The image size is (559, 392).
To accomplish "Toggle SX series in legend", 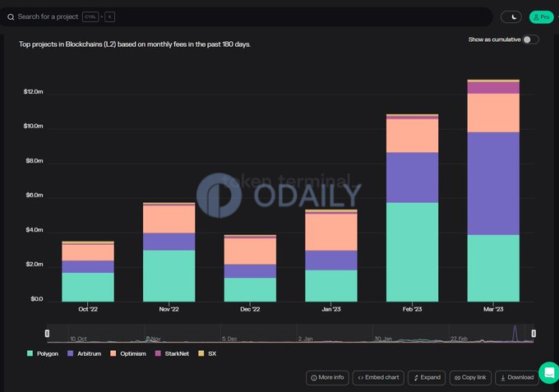I will click(207, 353).
